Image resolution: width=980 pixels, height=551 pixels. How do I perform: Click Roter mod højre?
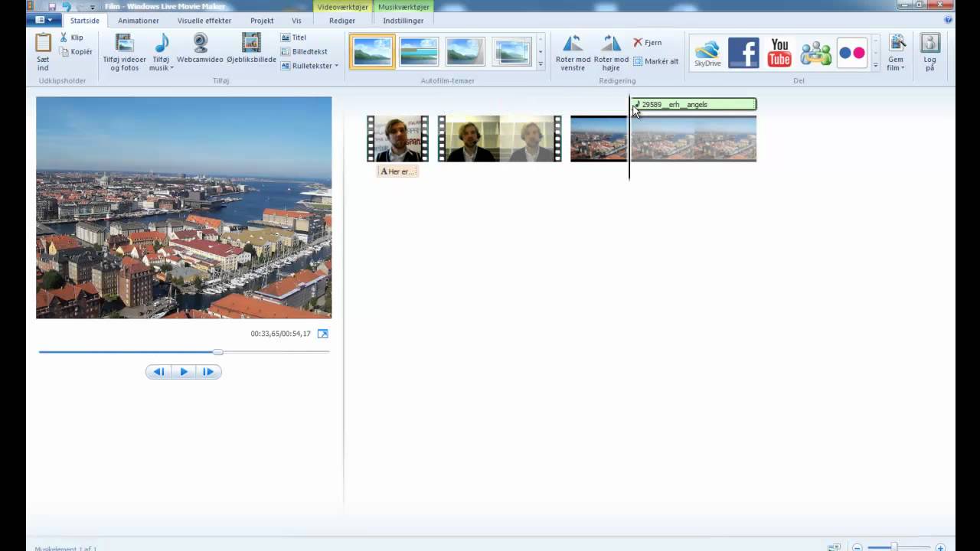click(611, 52)
